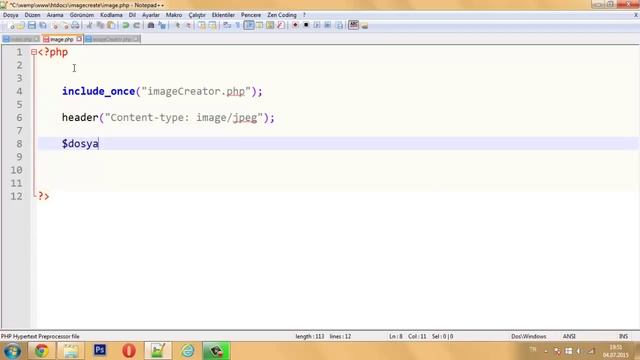Click the Paste toolbar icon

click(x=111, y=25)
